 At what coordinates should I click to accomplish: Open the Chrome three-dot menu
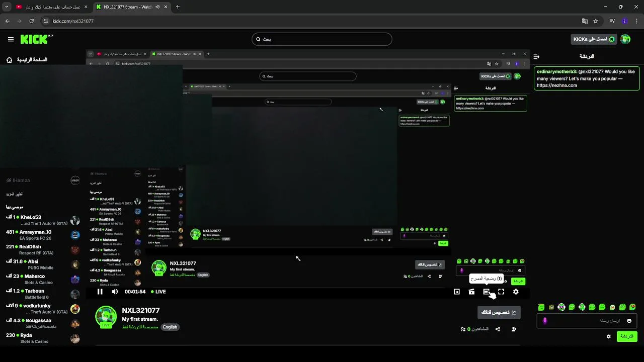(x=636, y=21)
